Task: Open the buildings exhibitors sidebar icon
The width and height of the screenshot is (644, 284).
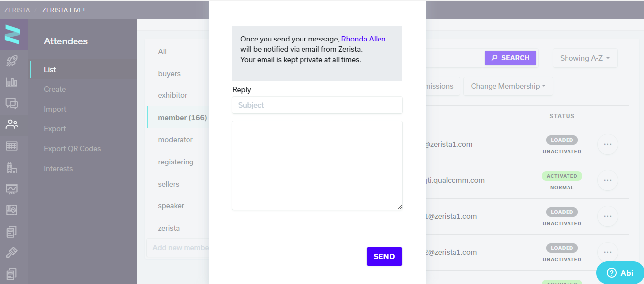Action: point(12,168)
